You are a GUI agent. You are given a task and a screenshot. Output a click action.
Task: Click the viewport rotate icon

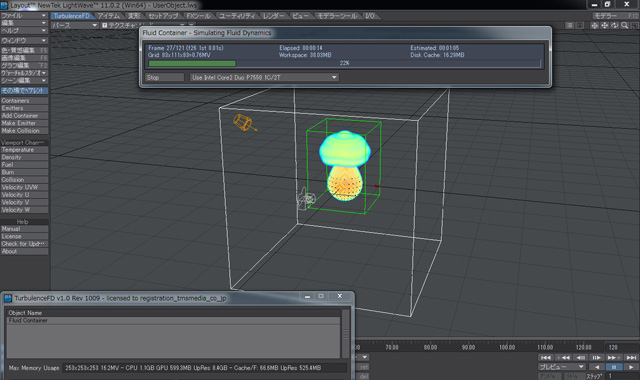tap(614, 25)
